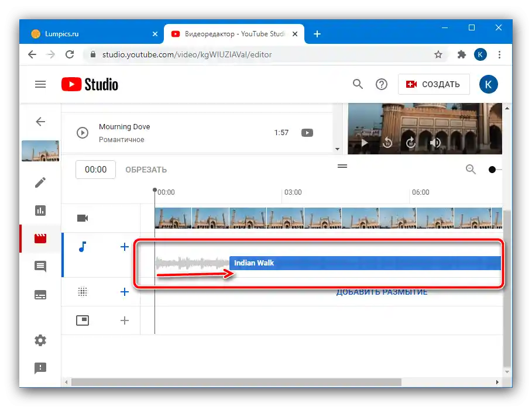
Task: Close the Lumpics.ru tab
Action: coord(155,34)
